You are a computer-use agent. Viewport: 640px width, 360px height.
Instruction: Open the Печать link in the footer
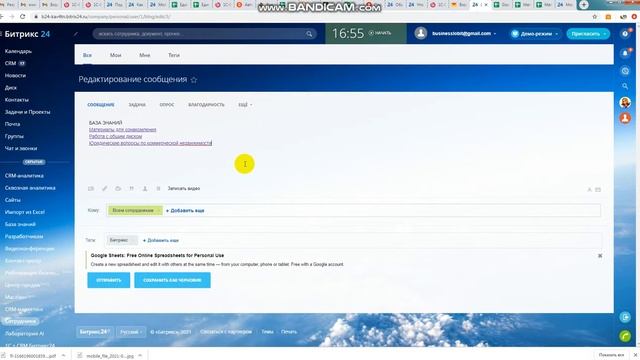tap(289, 332)
